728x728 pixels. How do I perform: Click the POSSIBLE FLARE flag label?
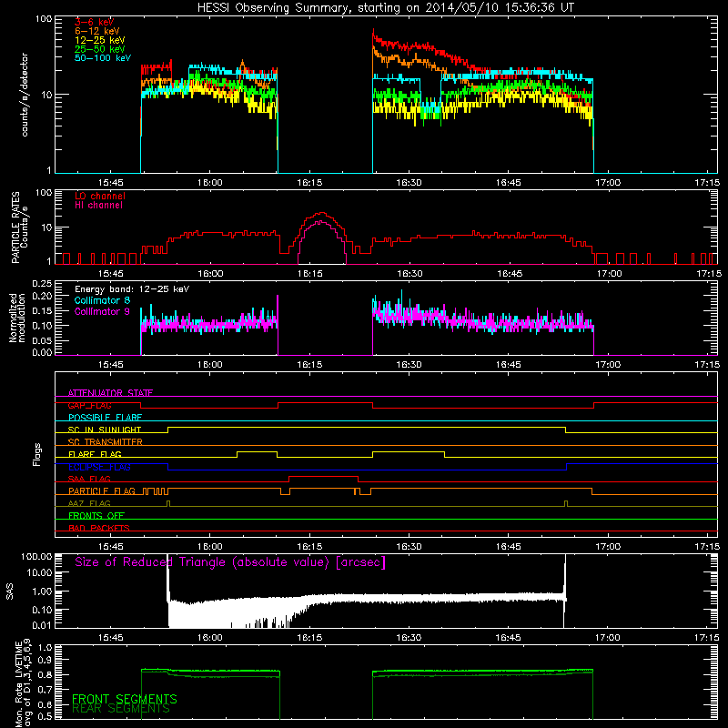click(x=105, y=418)
